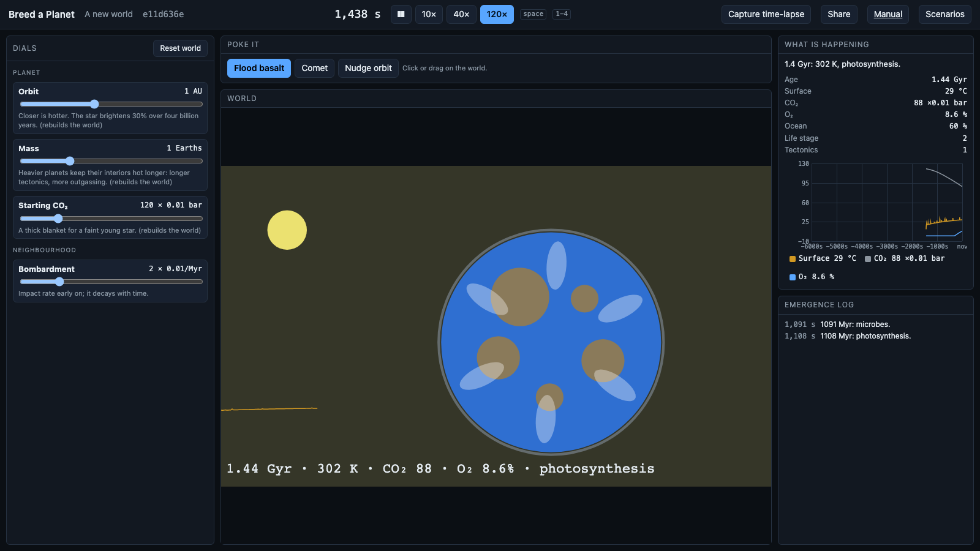Open the Scenarios menu

944,14
